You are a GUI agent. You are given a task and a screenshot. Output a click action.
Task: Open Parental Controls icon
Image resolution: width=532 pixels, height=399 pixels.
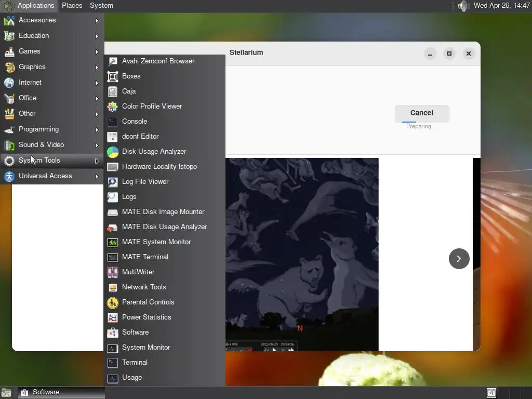(112, 302)
